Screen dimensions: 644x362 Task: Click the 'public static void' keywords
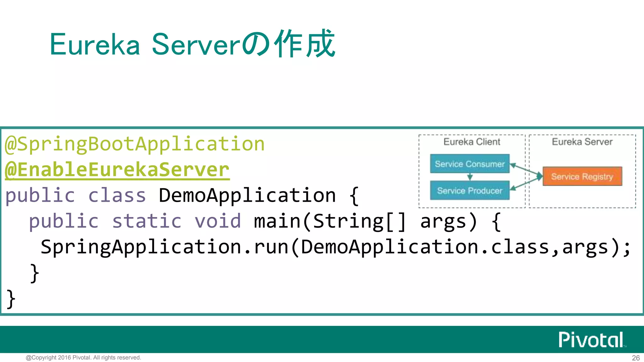(135, 221)
